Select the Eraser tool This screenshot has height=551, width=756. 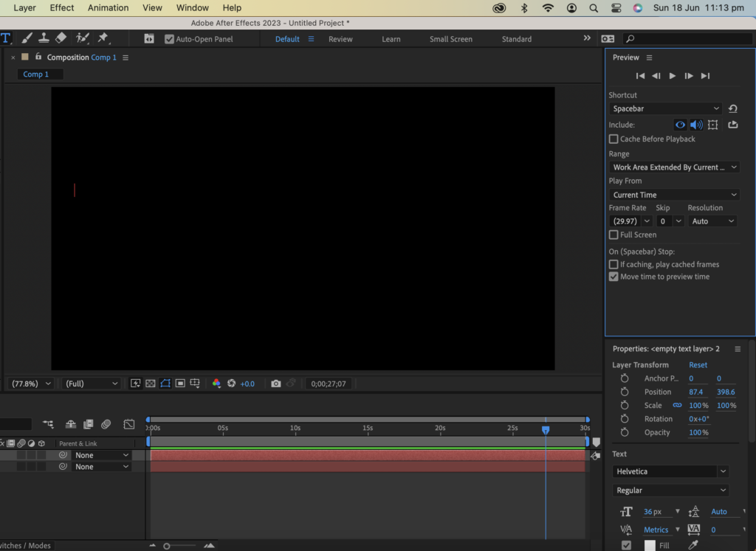(x=61, y=38)
